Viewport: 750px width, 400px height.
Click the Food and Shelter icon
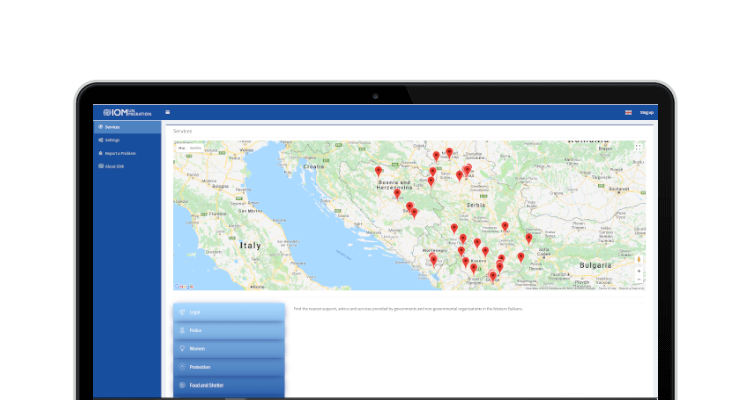click(x=182, y=385)
